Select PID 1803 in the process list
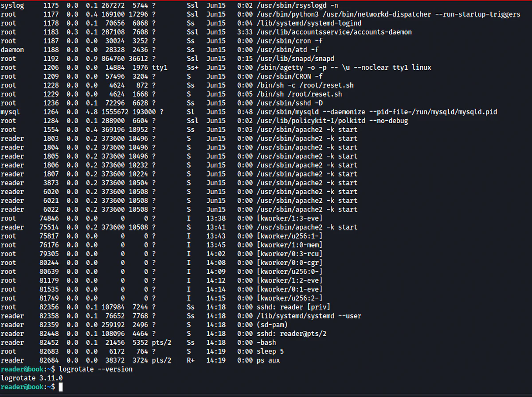 tap(51, 138)
